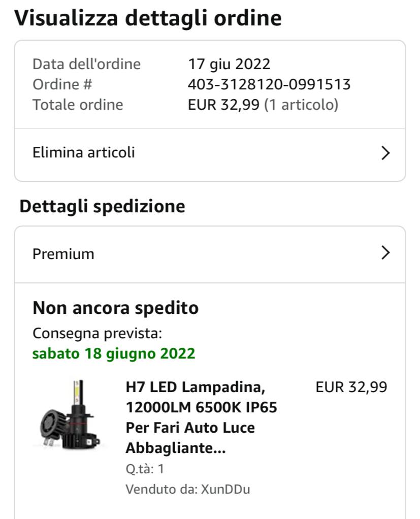
Task: Tap the H7 LED bulb product thumbnail
Action: (x=70, y=415)
